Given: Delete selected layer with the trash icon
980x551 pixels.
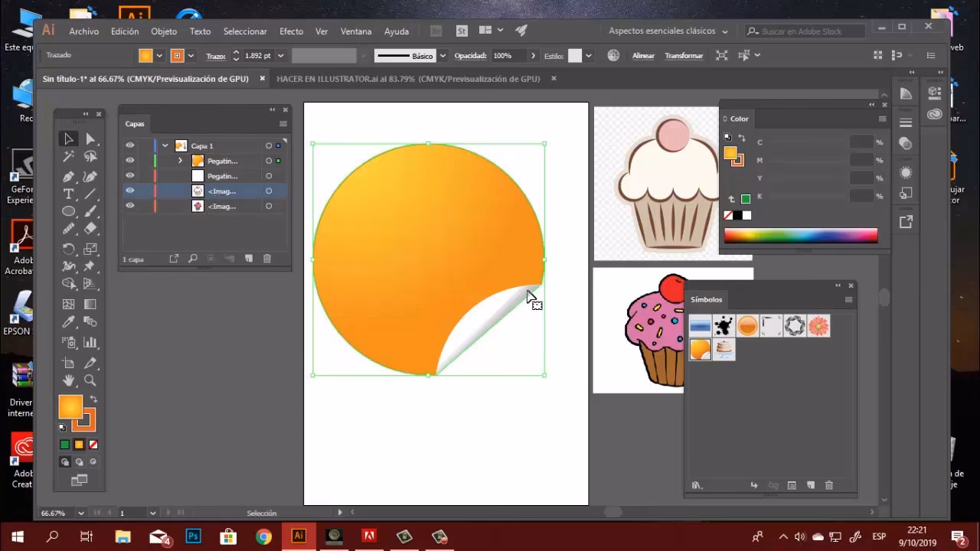Looking at the screenshot, I should coord(266,259).
